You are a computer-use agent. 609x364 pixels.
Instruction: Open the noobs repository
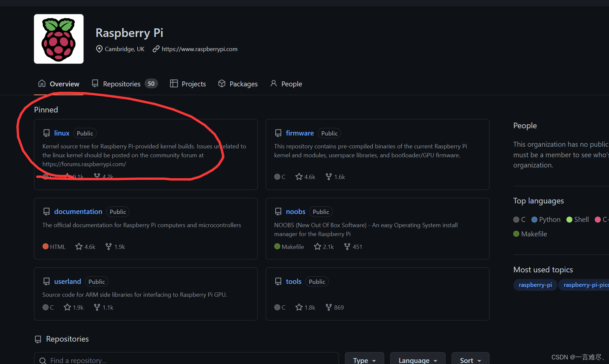coord(295,212)
